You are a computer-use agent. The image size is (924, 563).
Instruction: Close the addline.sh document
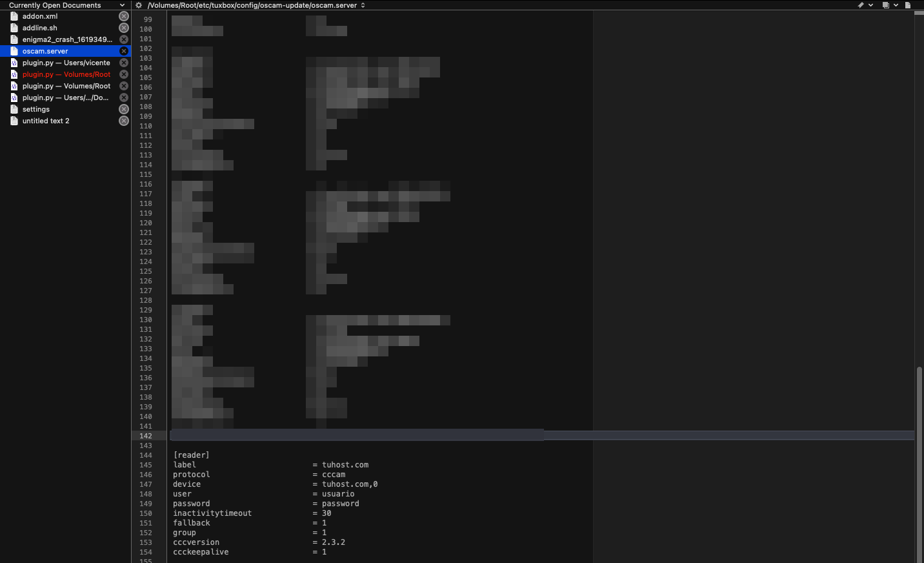[124, 28]
